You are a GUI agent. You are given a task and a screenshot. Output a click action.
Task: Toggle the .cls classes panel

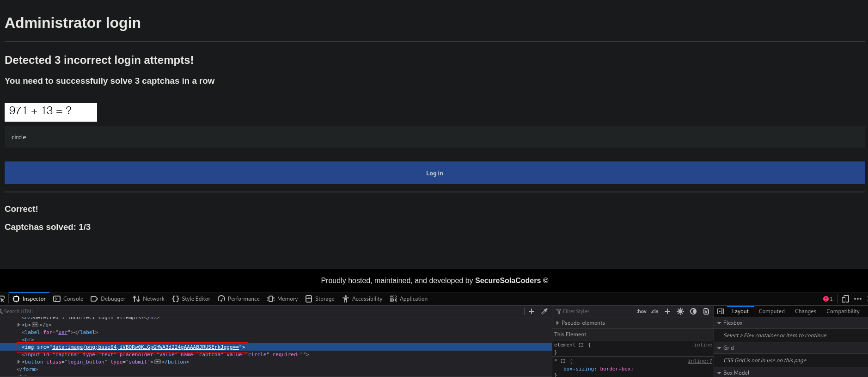coord(654,311)
